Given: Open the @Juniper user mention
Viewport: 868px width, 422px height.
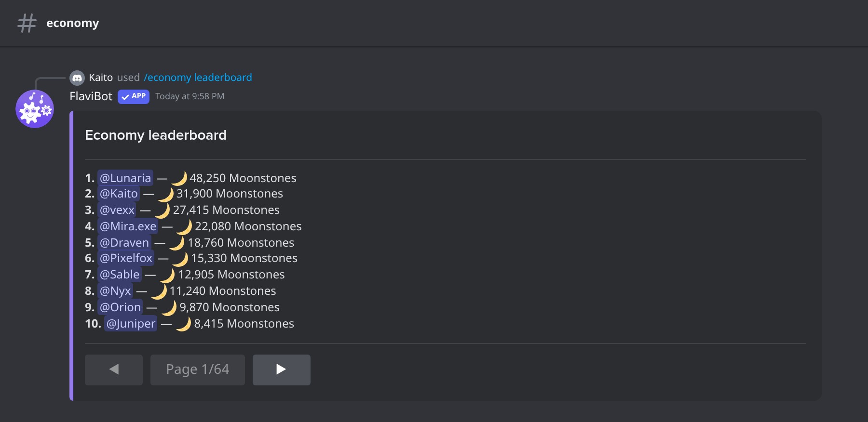Looking at the screenshot, I should [131, 324].
